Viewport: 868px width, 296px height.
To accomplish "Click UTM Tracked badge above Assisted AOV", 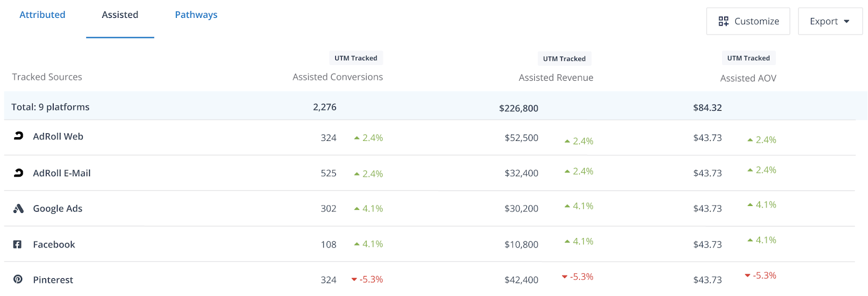I will tap(748, 58).
